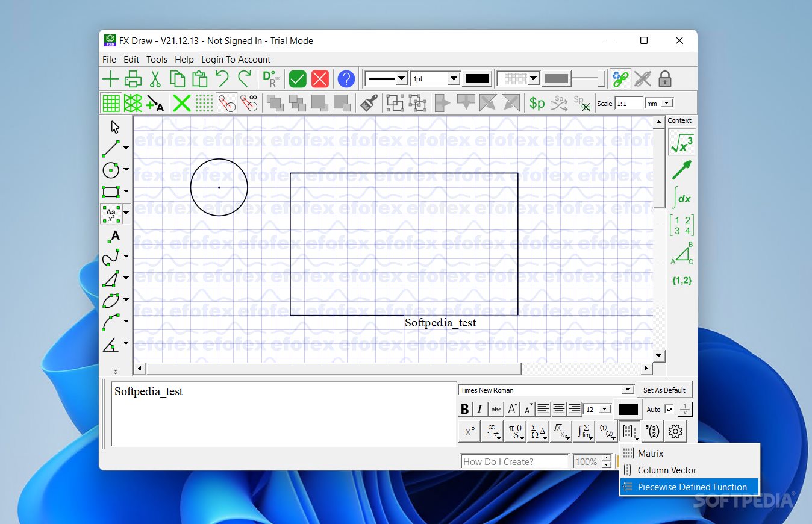Click the clipboard Paste icon

pos(199,79)
